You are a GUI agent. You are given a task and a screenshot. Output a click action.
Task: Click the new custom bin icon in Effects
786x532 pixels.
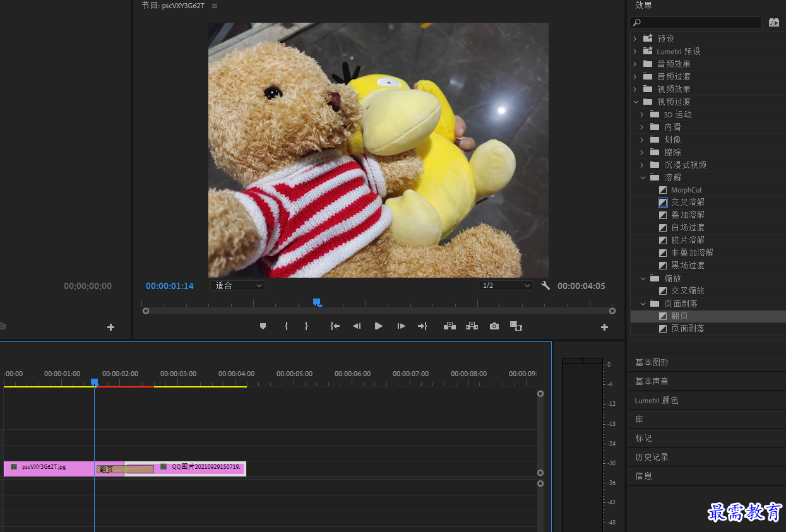(x=773, y=22)
